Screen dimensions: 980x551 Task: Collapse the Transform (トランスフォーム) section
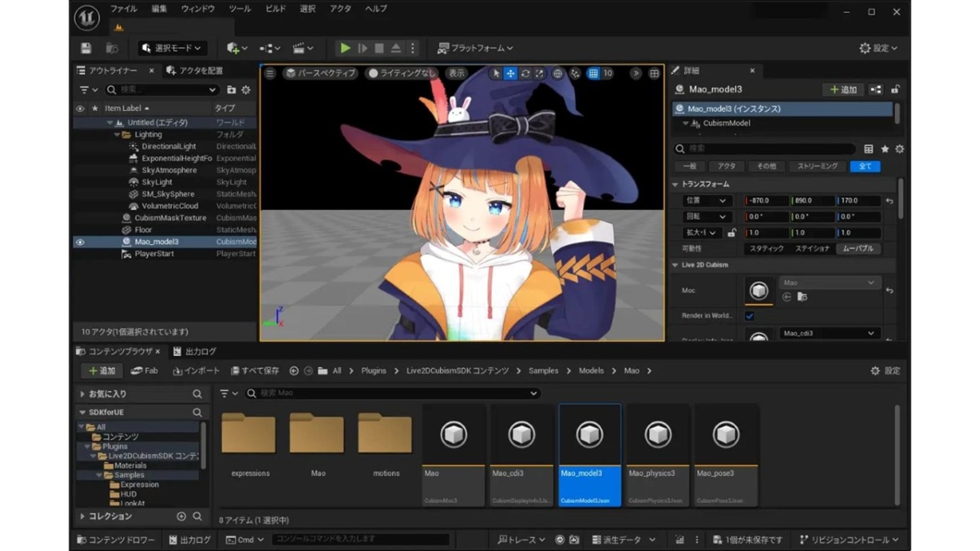pos(675,184)
